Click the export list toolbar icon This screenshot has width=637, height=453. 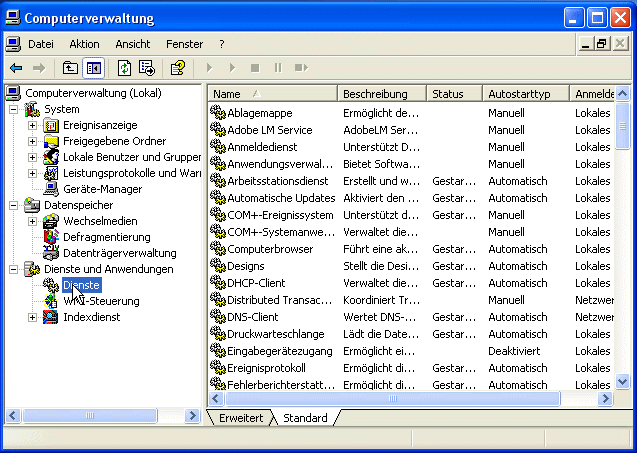(147, 68)
